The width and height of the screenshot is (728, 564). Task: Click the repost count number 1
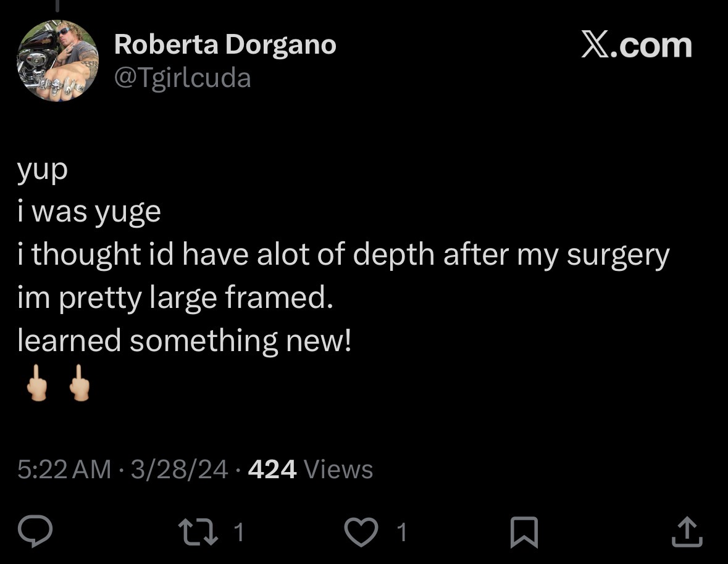tap(238, 532)
